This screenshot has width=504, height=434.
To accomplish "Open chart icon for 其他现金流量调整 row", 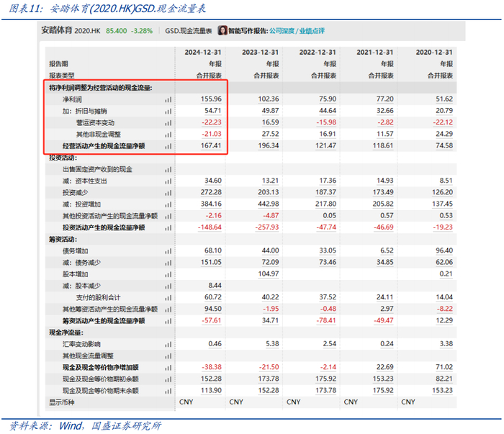I will tap(168, 356).
